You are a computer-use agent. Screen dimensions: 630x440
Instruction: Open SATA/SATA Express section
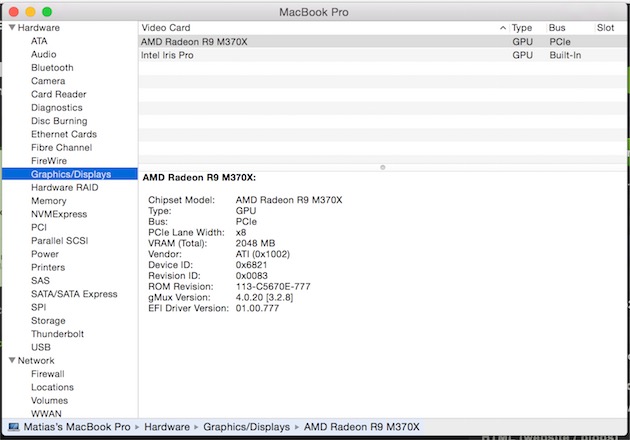pyautogui.click(x=74, y=294)
